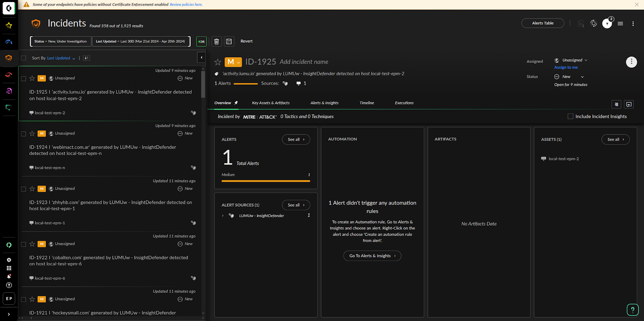Open the help question mark in sidebar
The image size is (644, 321).
[9, 285]
